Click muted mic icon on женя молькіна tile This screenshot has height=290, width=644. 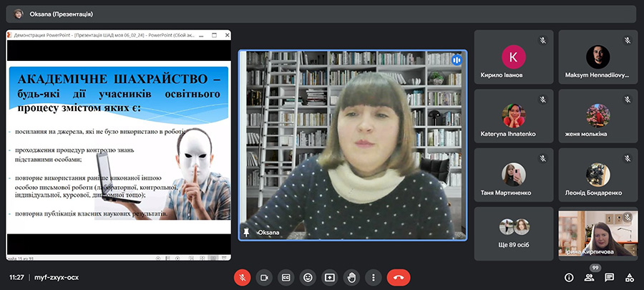(627, 99)
